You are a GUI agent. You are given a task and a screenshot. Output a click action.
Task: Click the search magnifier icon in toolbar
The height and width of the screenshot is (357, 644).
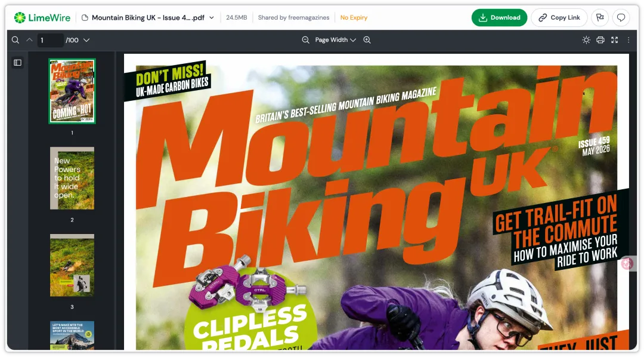[x=15, y=40]
